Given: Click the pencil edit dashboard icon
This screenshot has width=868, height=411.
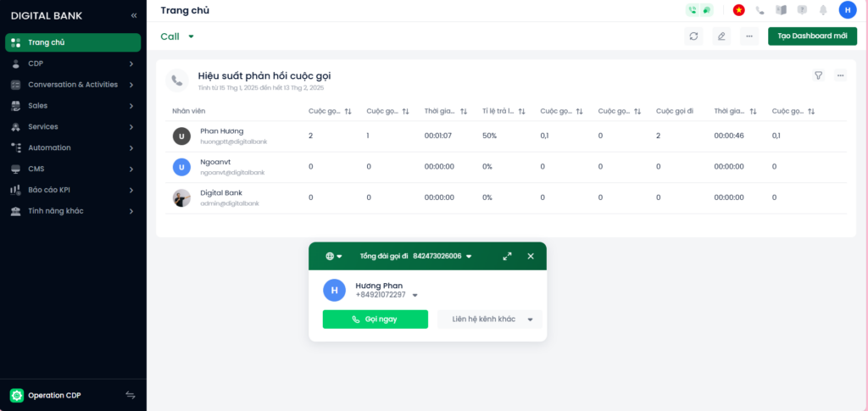Looking at the screenshot, I should pyautogui.click(x=721, y=36).
